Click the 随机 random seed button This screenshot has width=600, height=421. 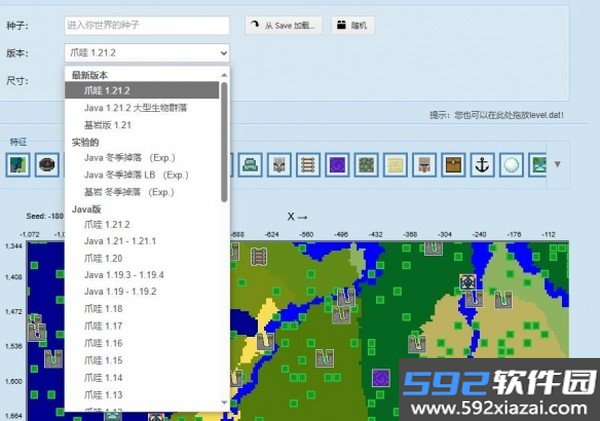coord(353,25)
